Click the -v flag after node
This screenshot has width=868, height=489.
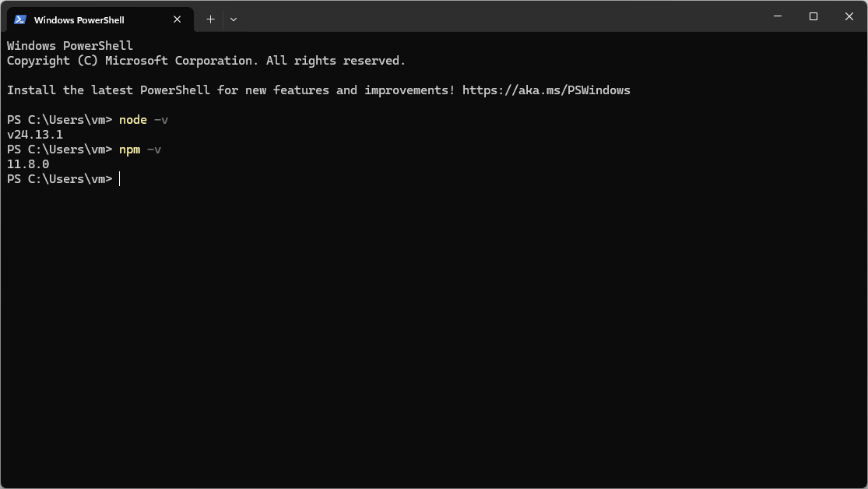[x=161, y=119]
